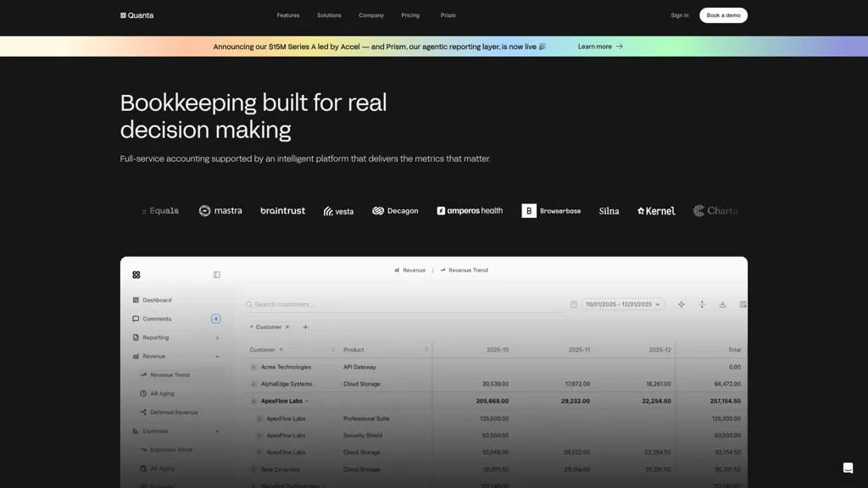Viewport: 868px width, 488px height.
Task: Click the Total column header
Action: point(735,350)
